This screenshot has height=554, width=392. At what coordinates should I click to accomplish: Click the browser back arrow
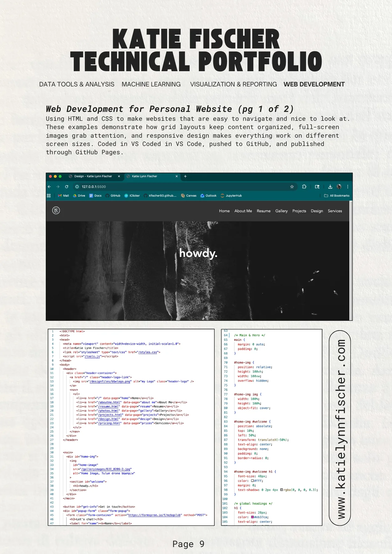(49, 187)
